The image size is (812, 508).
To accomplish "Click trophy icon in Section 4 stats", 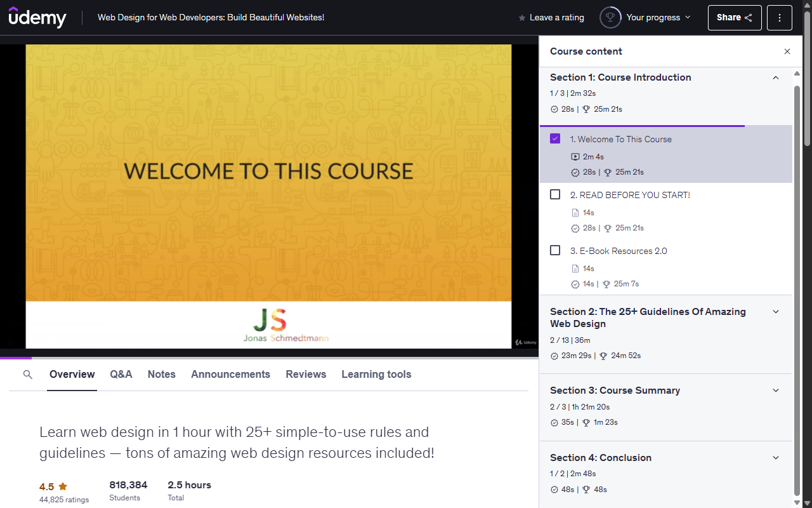I will point(586,490).
